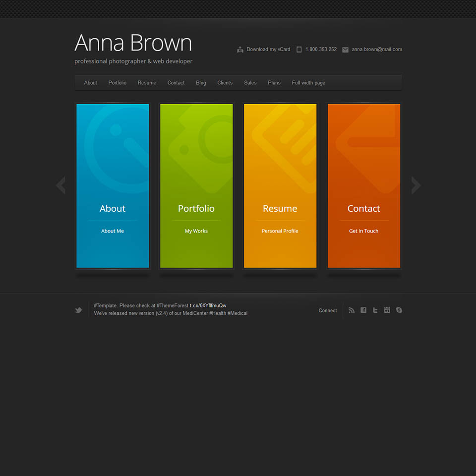Select the green Portfolio tile

196,186
